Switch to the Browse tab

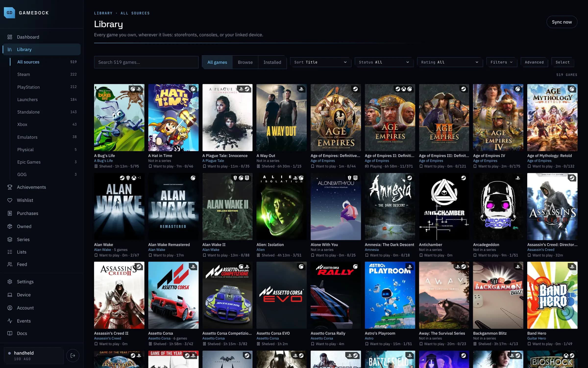click(245, 62)
